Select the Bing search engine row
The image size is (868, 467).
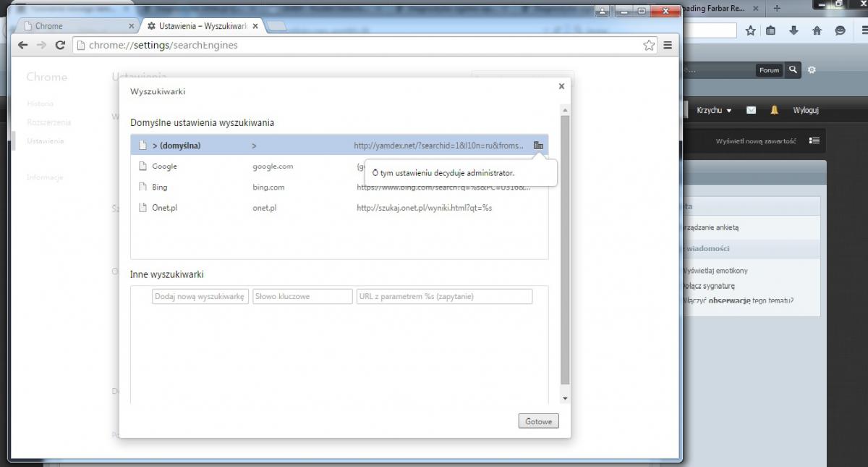339,187
